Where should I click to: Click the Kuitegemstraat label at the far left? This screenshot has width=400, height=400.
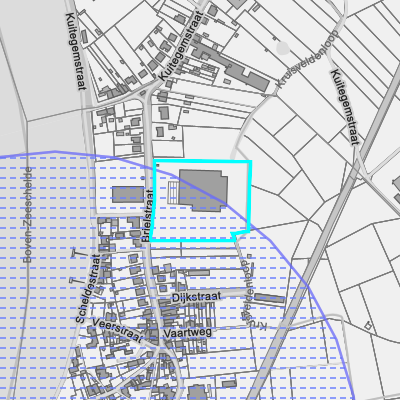coord(76,51)
